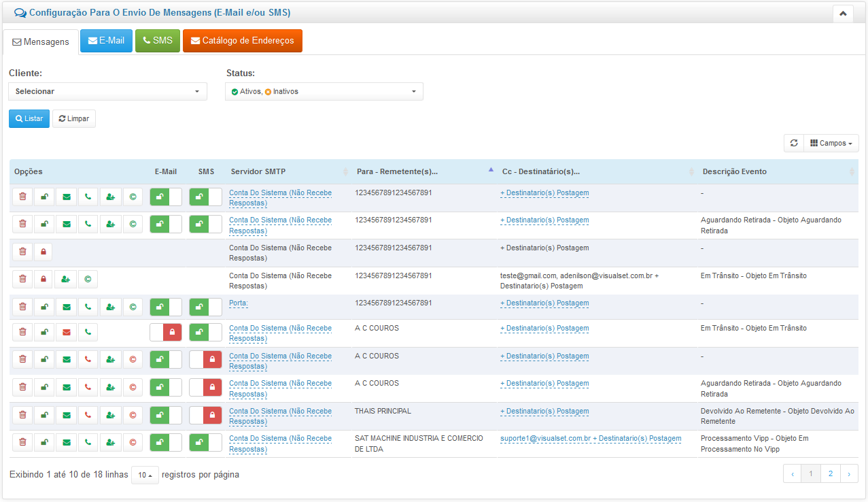Click red lock icon in teste@gmail.com row
868x502 pixels.
click(44, 279)
